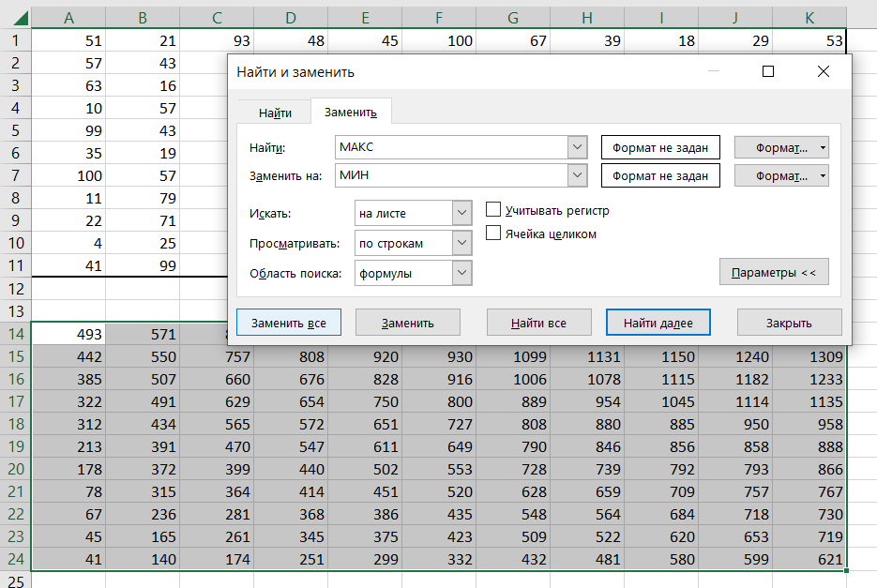Click the Найти далее button
The width and height of the screenshot is (877, 588).
click(x=658, y=323)
